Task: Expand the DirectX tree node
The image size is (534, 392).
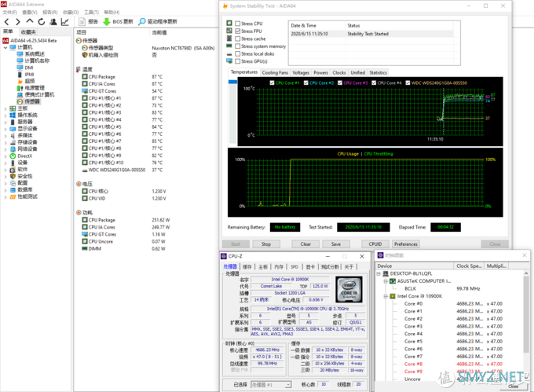Action: click(5, 156)
